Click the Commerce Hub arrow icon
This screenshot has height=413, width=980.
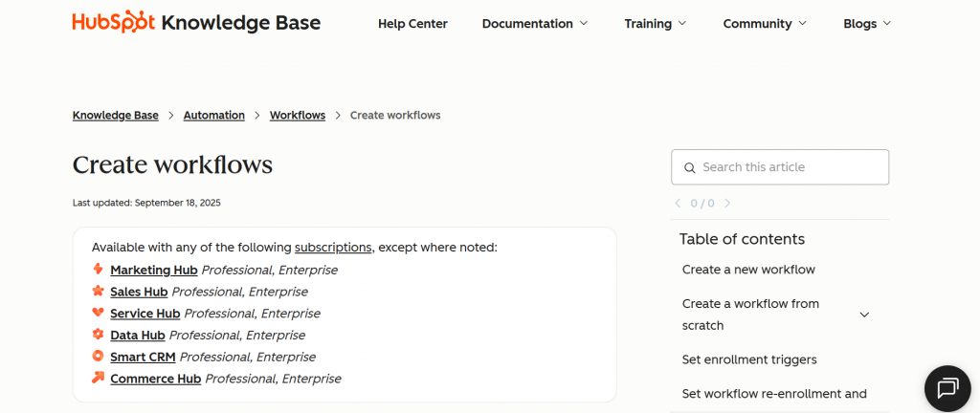[x=98, y=378]
